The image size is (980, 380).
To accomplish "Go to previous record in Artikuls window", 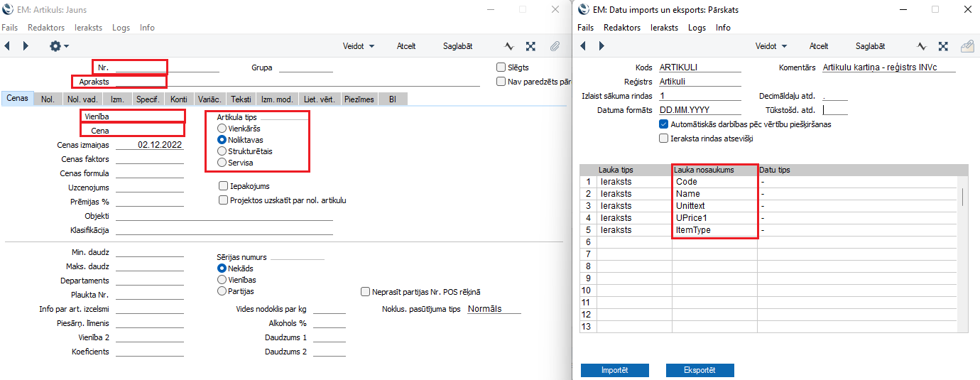I will (7, 46).
